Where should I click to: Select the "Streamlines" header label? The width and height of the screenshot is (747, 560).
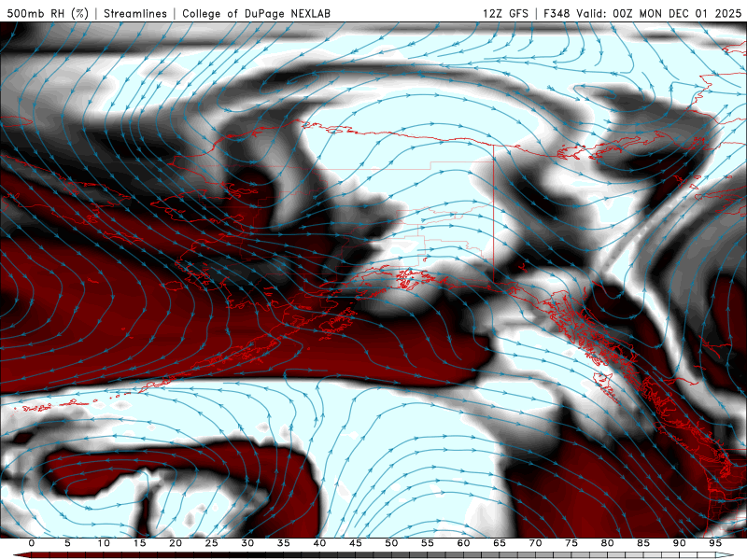[135, 14]
